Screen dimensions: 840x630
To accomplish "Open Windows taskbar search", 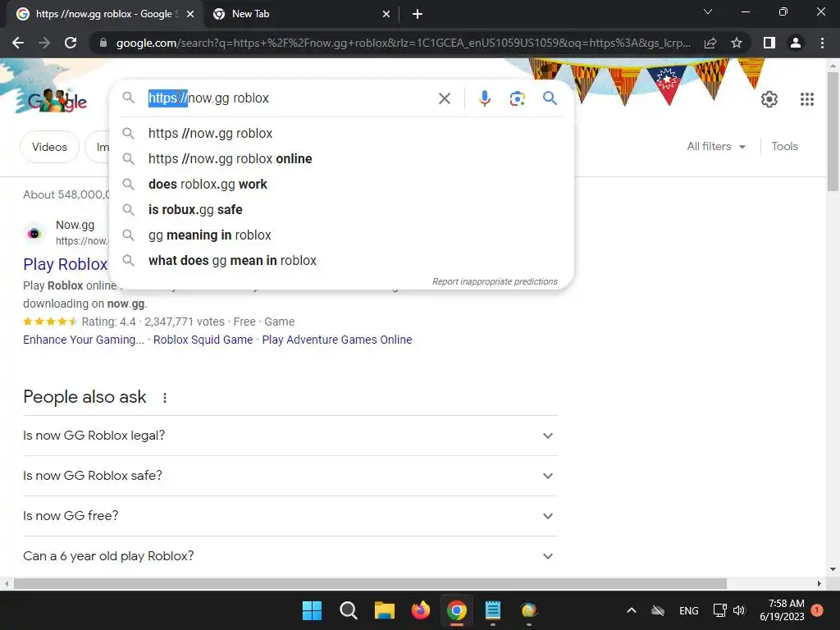I will click(x=348, y=610).
